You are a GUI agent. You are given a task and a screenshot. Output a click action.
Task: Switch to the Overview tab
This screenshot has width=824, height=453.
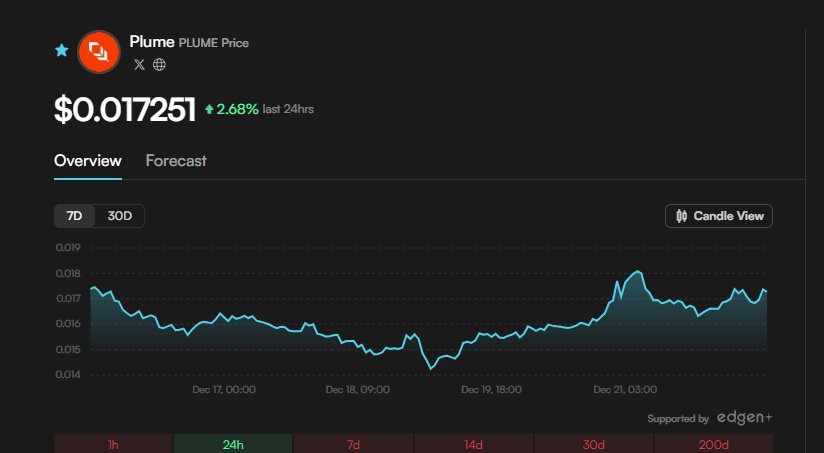[x=88, y=161]
